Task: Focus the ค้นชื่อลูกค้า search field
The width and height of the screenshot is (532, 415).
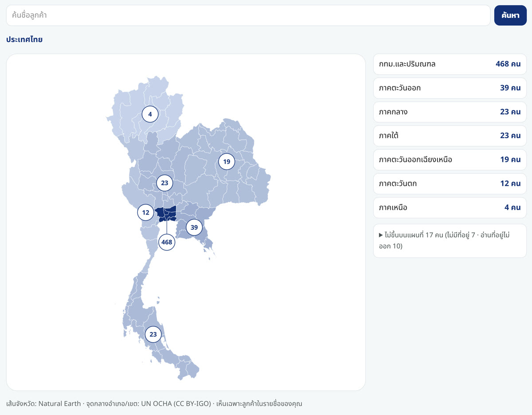Action: (x=248, y=16)
